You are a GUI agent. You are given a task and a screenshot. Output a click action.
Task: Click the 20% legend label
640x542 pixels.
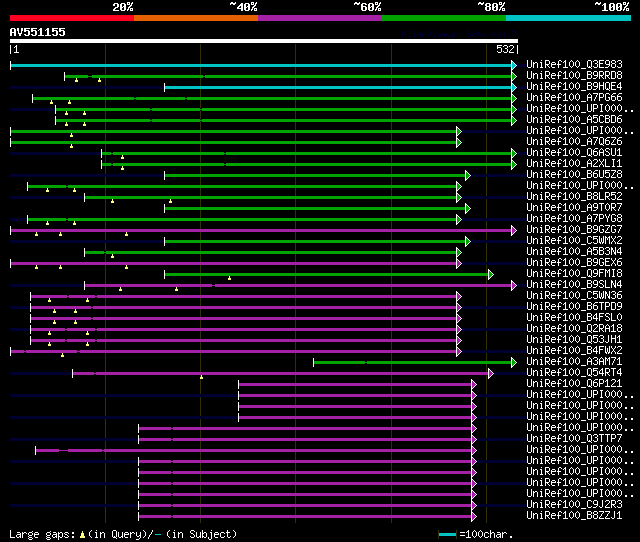pyautogui.click(x=123, y=7)
